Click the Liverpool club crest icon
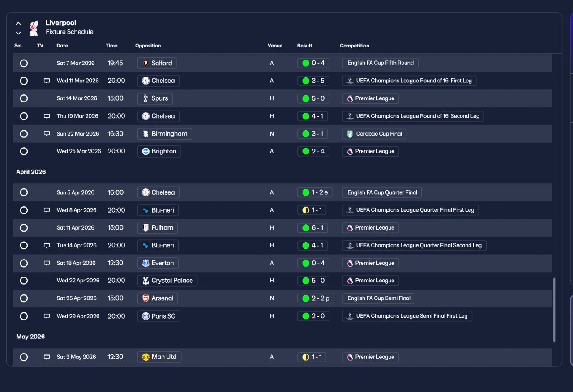 tap(34, 28)
